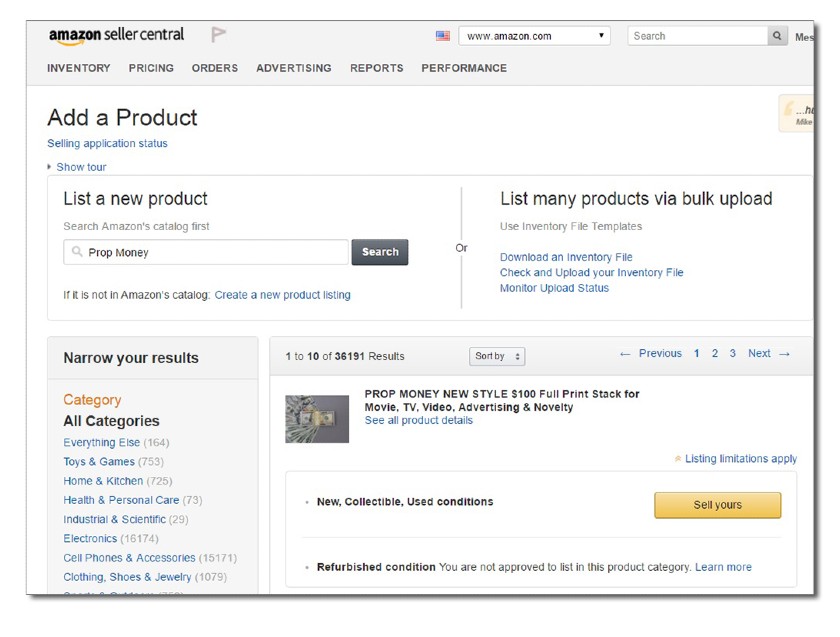The image size is (840, 637).
Task: Click the Sell yours button
Action: coord(717,505)
